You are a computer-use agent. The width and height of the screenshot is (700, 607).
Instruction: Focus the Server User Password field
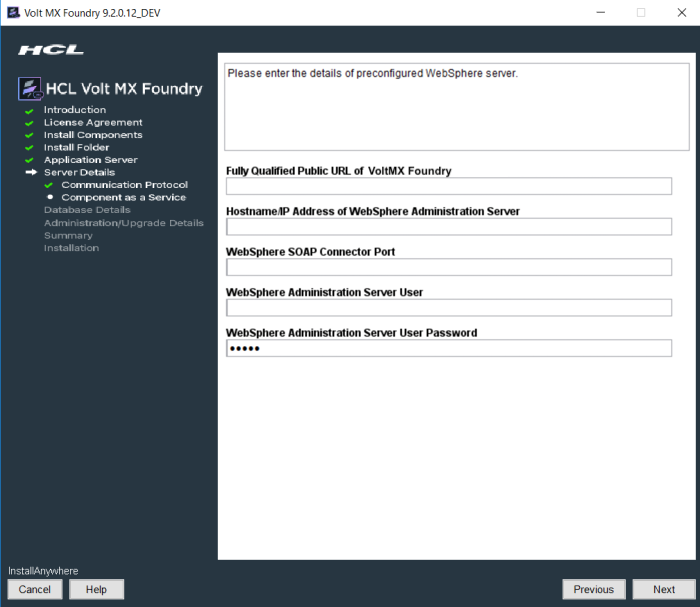pyautogui.click(x=449, y=348)
